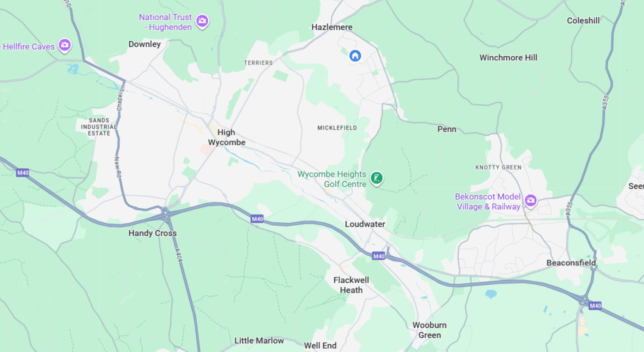
Task: Click the Bekonscot Model Village camera pin
Action: (x=531, y=201)
